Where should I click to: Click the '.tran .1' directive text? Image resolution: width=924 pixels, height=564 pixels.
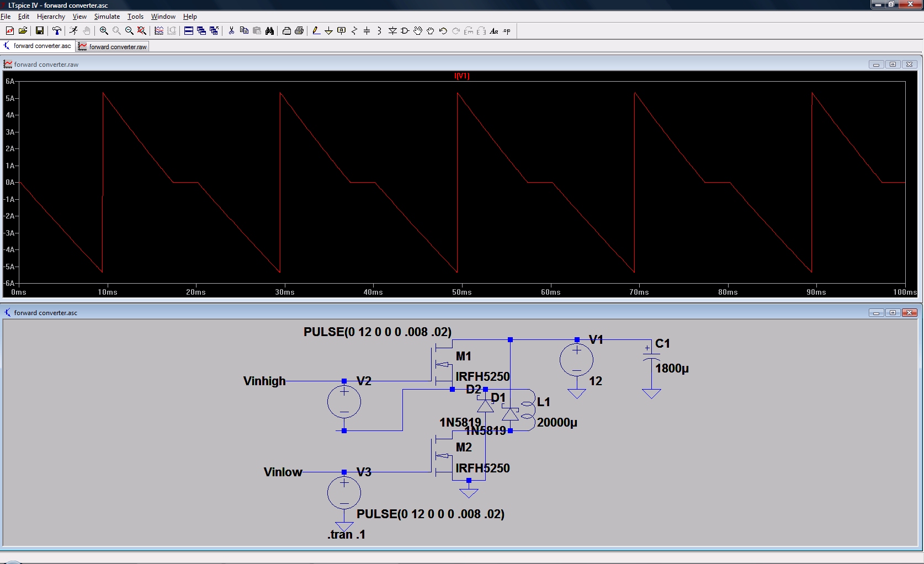point(346,534)
